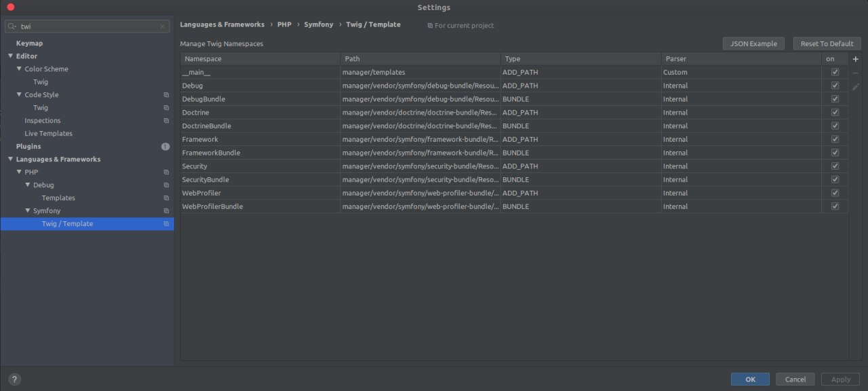Select Inspections in the settings tree

point(43,121)
